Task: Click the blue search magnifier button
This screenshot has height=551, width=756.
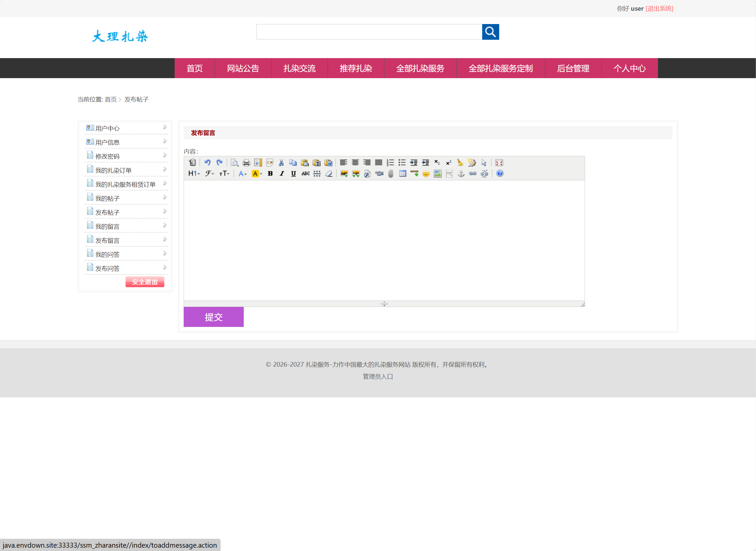Action: (490, 32)
